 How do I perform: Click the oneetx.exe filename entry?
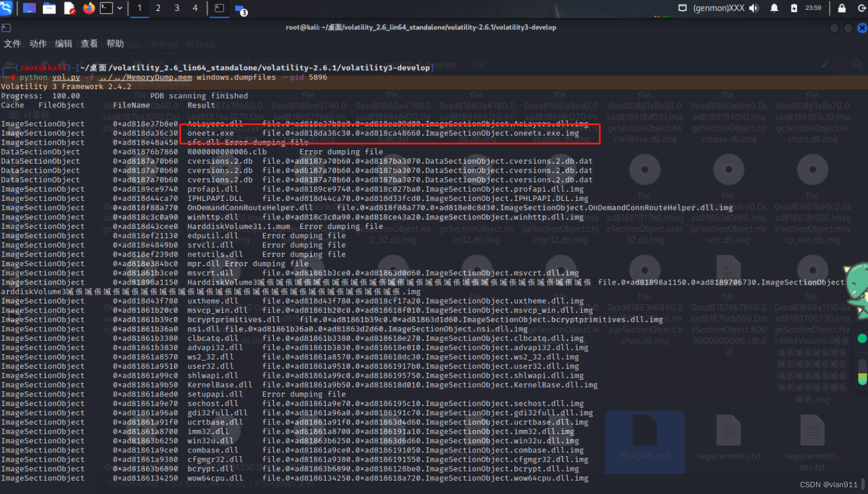[211, 133]
